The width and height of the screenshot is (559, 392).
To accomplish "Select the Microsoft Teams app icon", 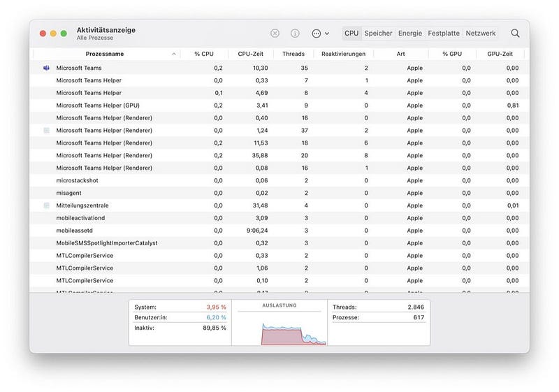I will tap(46, 68).
